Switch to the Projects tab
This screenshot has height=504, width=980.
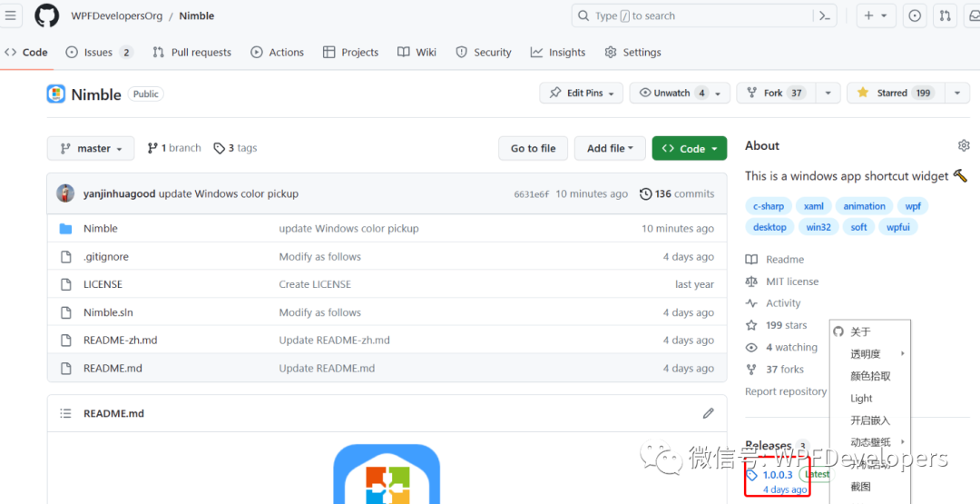click(x=350, y=53)
